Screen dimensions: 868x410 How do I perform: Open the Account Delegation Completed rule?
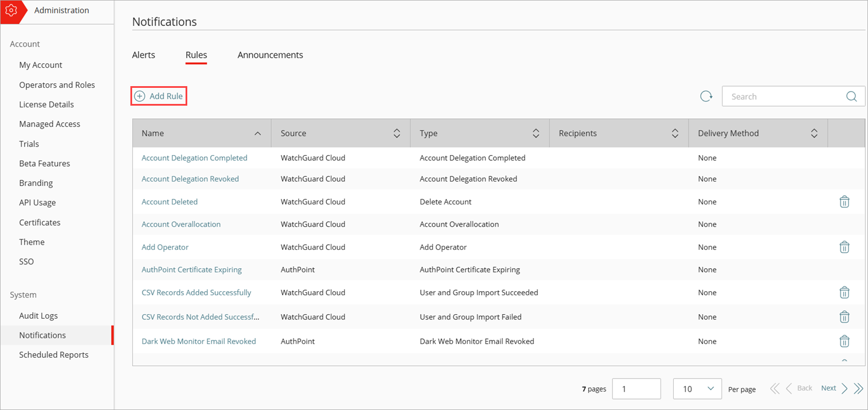[194, 157]
